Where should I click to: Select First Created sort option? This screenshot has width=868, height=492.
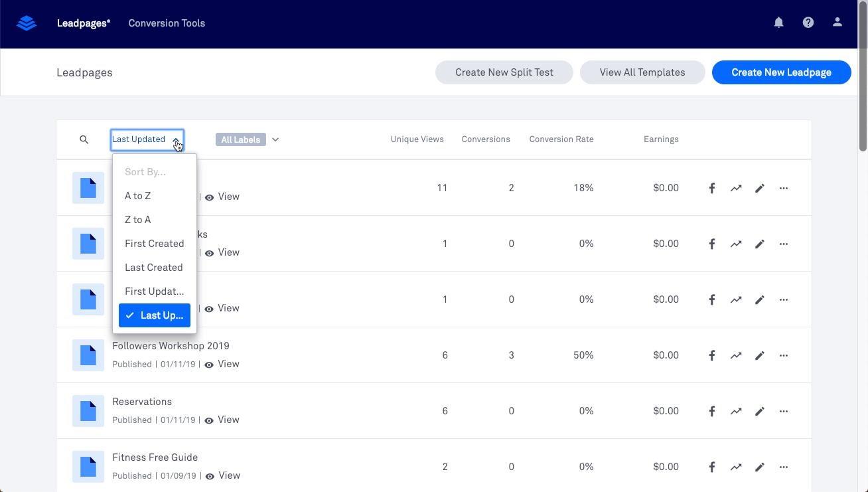155,244
